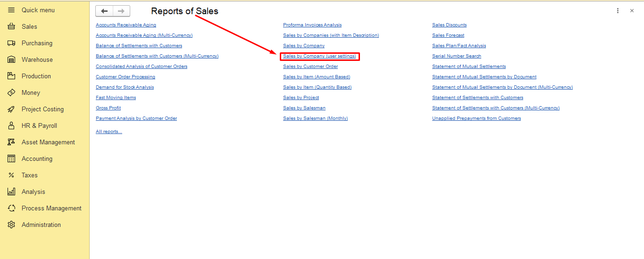Switch to the Accounting section

(x=37, y=159)
